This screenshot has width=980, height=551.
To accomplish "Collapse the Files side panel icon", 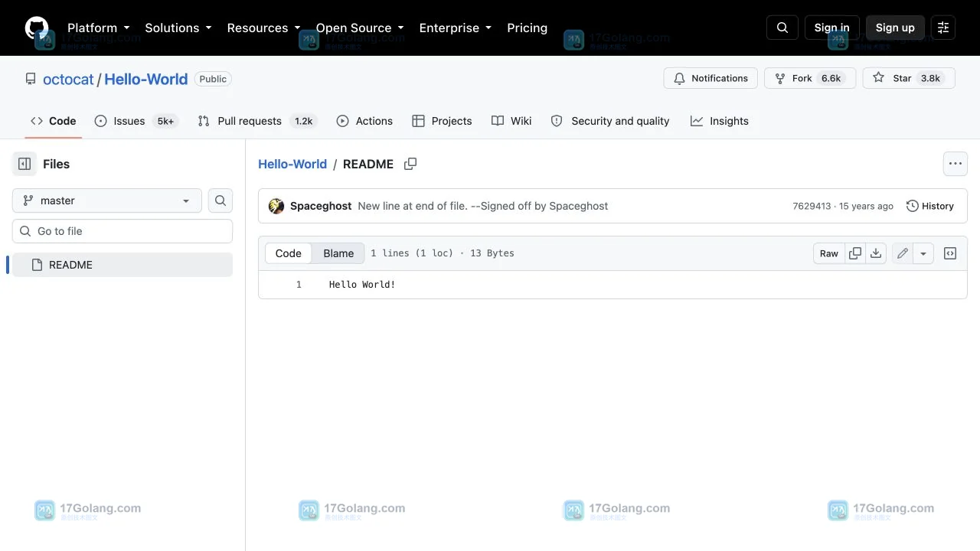I will pos(24,164).
